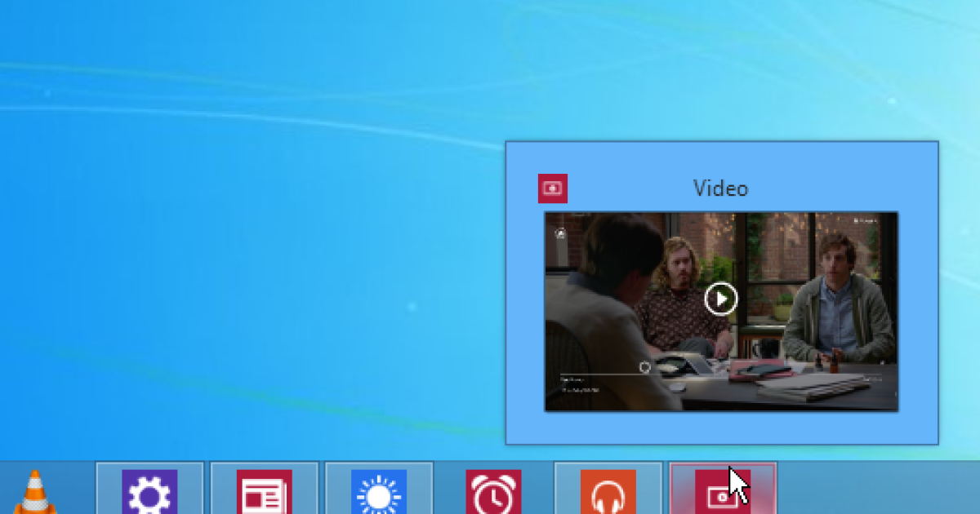Launch the red News app icon
This screenshot has width=980, height=514.
pyautogui.click(x=264, y=492)
